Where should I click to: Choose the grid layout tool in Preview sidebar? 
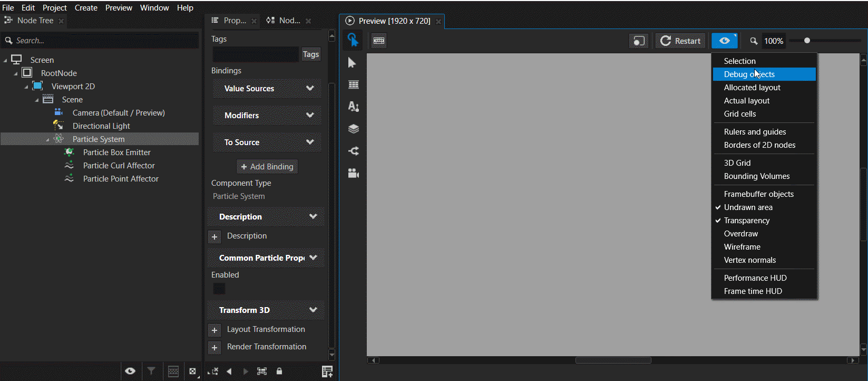(x=354, y=85)
